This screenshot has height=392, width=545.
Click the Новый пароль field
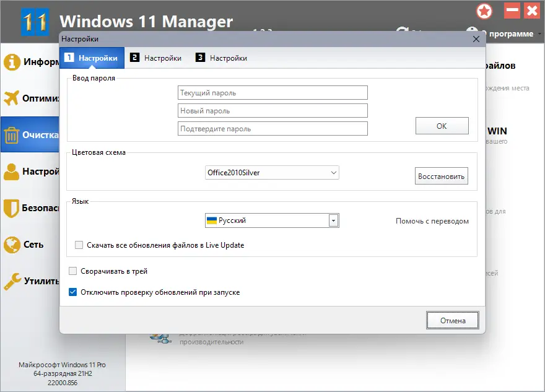(272, 111)
